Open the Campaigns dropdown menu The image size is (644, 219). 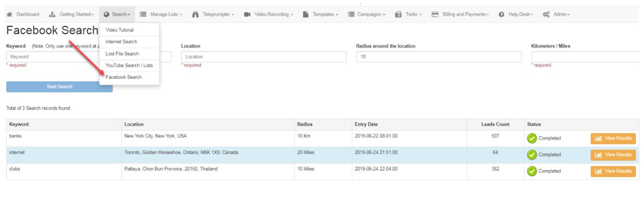367,14
